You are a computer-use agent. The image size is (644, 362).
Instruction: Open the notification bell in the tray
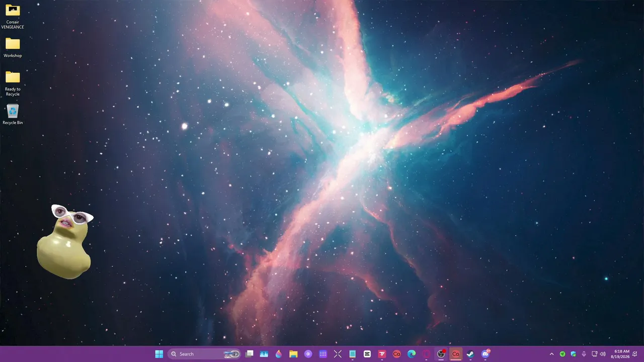(635, 354)
